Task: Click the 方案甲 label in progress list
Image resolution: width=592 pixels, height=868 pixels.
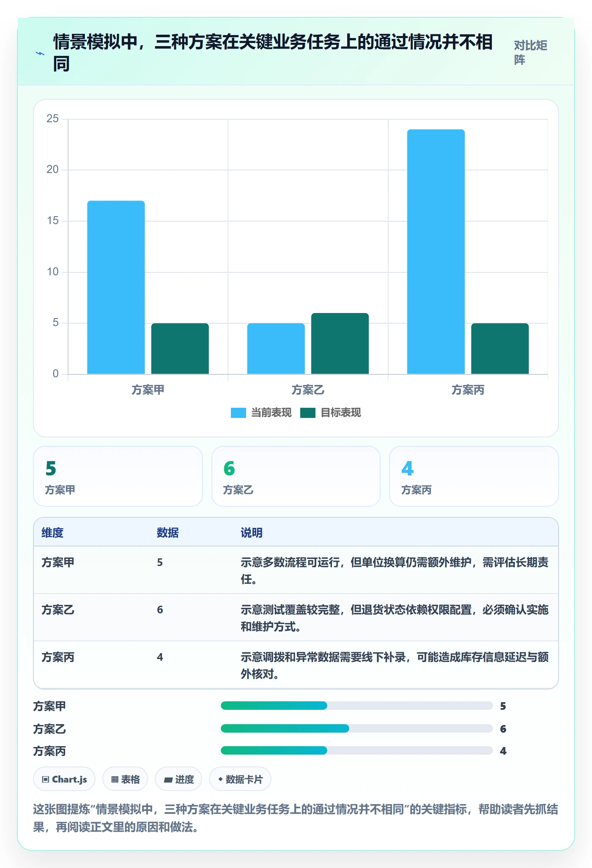Action: coord(49,706)
